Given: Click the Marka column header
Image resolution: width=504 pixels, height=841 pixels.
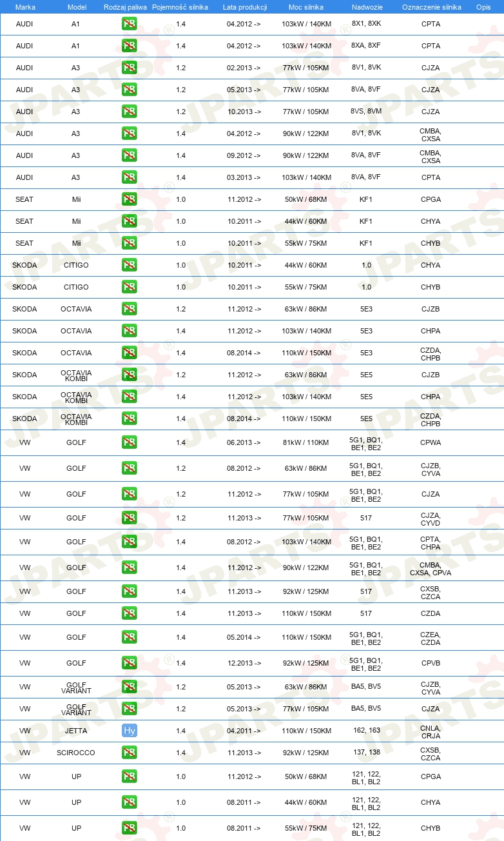Looking at the screenshot, I should (x=25, y=6).
